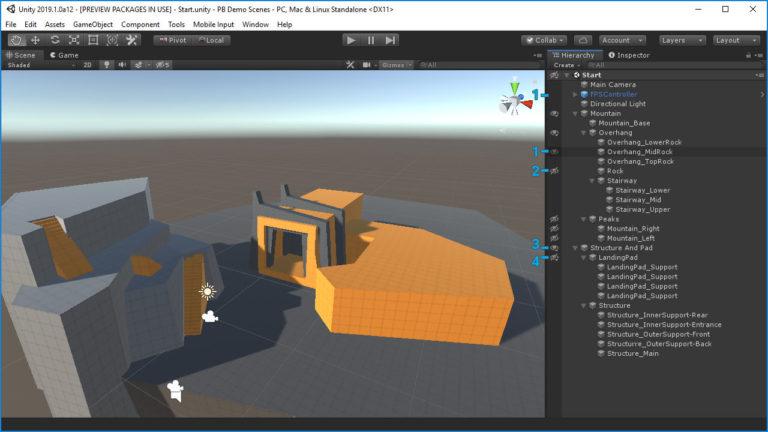This screenshot has width=768, height=432.
Task: Toggle hidden eye for Rock row
Action: coord(554,171)
